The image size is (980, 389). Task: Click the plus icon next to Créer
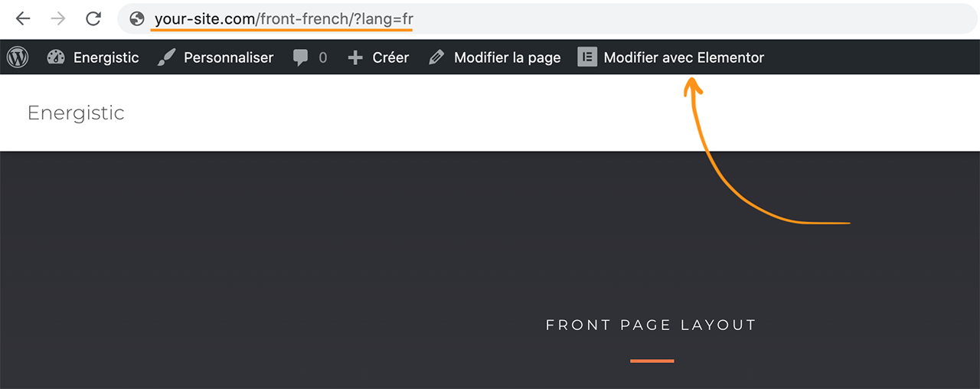[x=355, y=57]
